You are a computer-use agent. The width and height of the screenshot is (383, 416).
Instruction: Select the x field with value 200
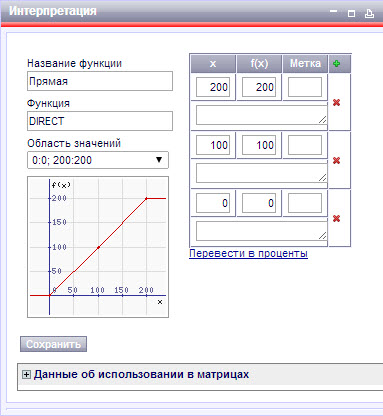pos(213,87)
